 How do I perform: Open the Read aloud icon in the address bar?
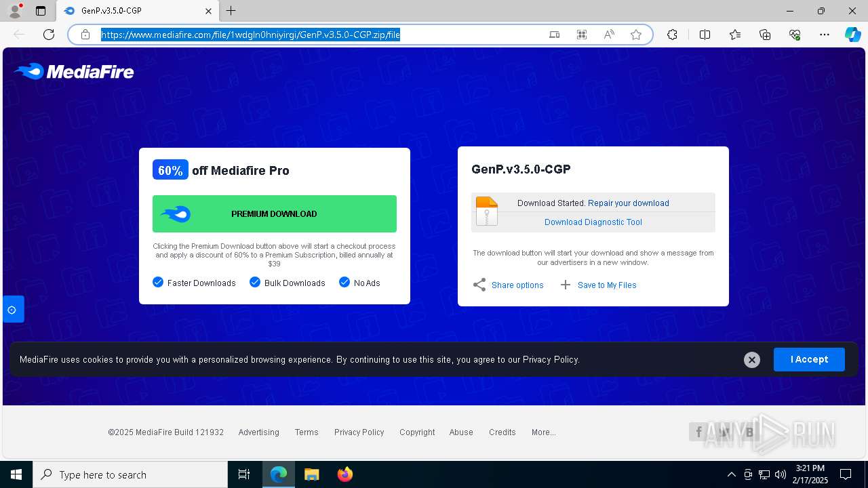point(609,35)
